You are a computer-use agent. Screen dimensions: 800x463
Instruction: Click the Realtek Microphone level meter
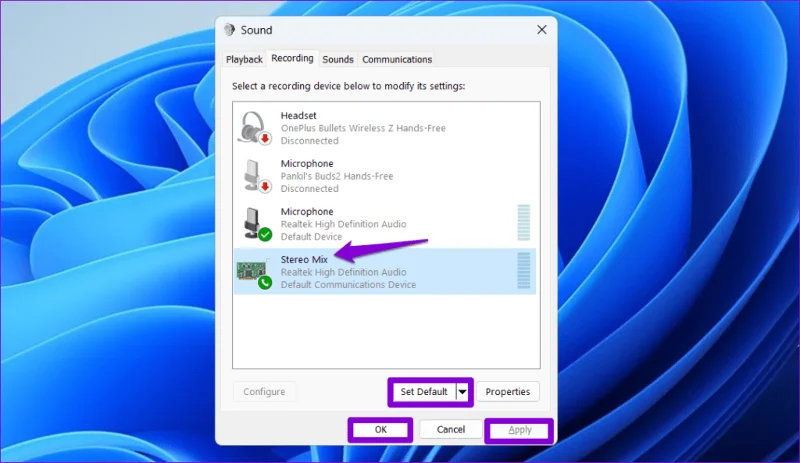523,223
